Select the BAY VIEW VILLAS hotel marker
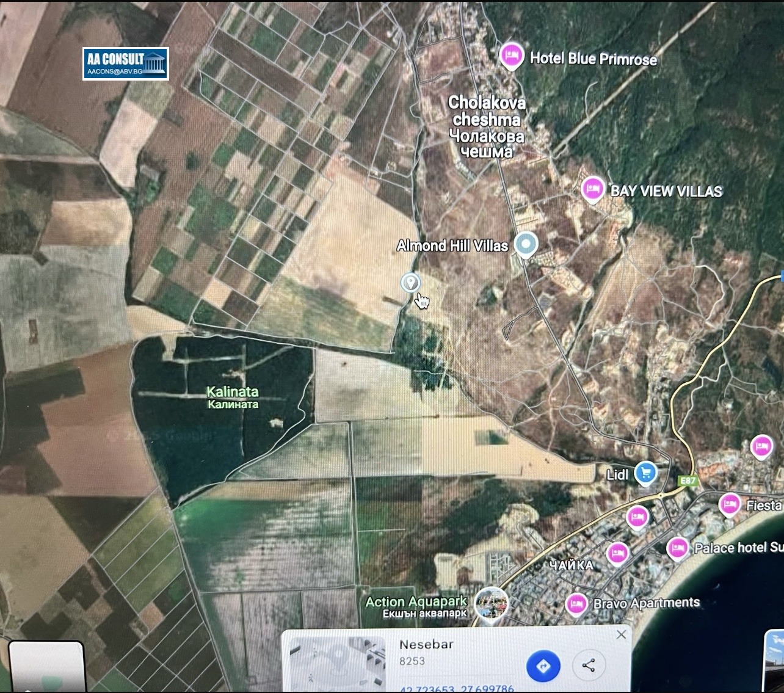This screenshot has height=693, width=784. pos(592,189)
